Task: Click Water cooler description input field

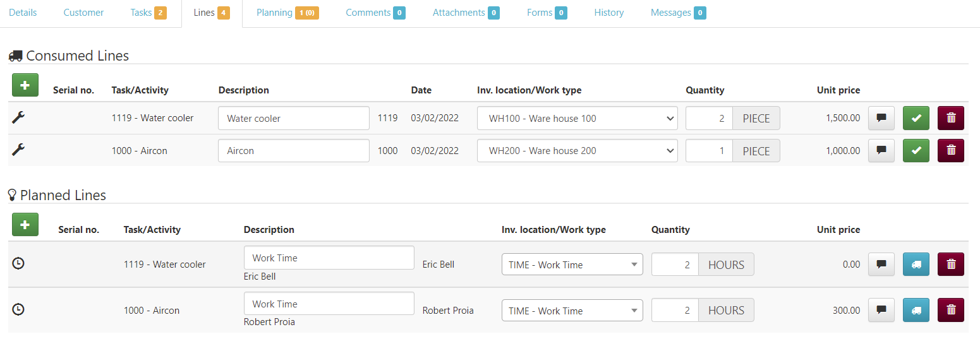Action: [x=293, y=118]
